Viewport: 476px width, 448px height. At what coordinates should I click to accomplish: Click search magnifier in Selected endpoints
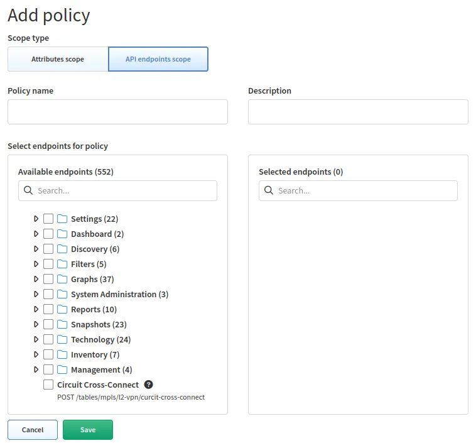tap(269, 190)
